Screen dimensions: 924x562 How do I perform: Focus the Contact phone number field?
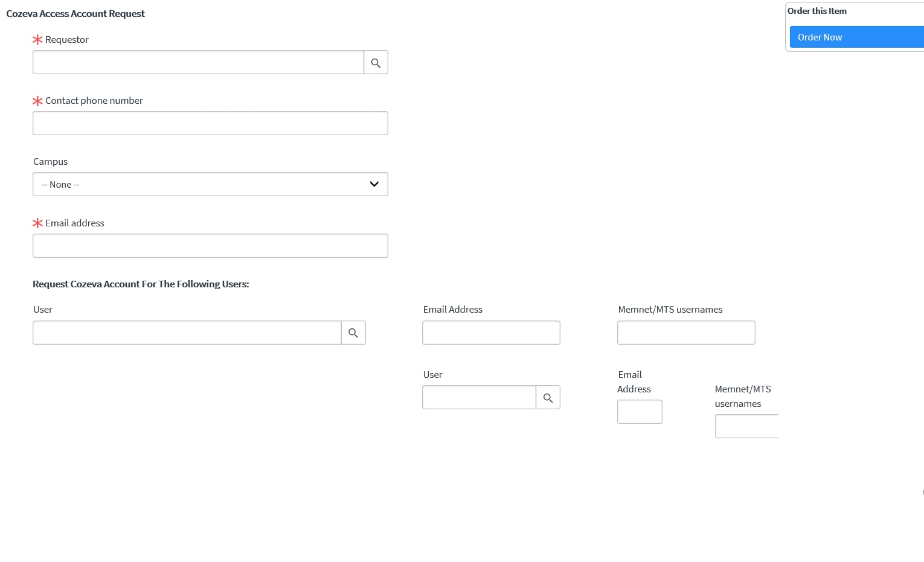click(210, 123)
